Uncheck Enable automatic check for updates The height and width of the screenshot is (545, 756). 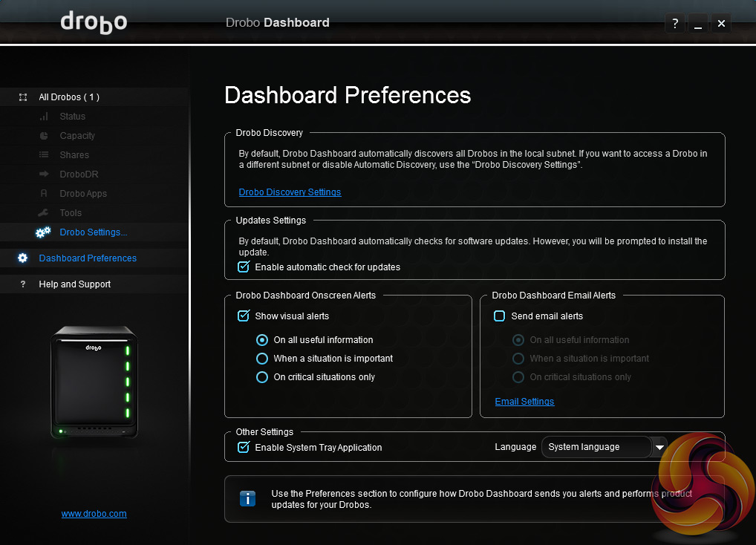click(x=243, y=267)
